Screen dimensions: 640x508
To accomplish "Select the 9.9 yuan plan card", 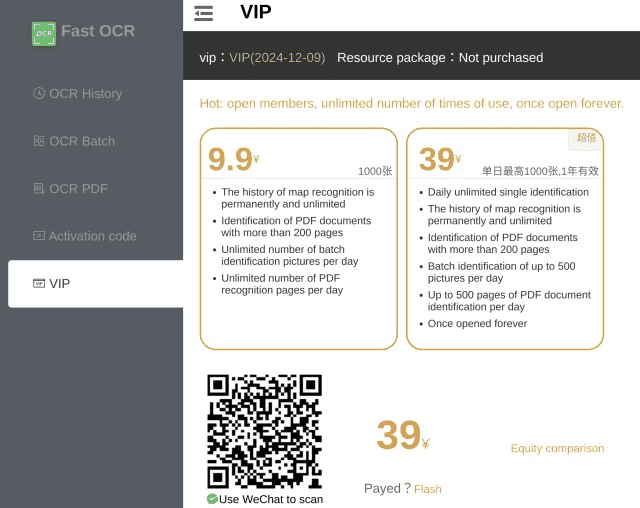I will click(x=298, y=238).
